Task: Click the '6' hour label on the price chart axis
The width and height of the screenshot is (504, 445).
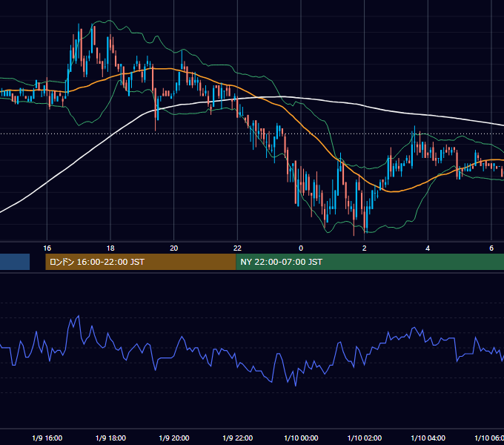Action: pos(491,248)
